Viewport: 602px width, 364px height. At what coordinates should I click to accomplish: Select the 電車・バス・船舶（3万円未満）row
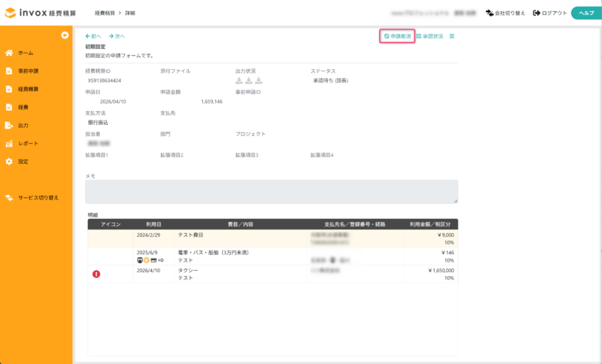tap(272, 256)
